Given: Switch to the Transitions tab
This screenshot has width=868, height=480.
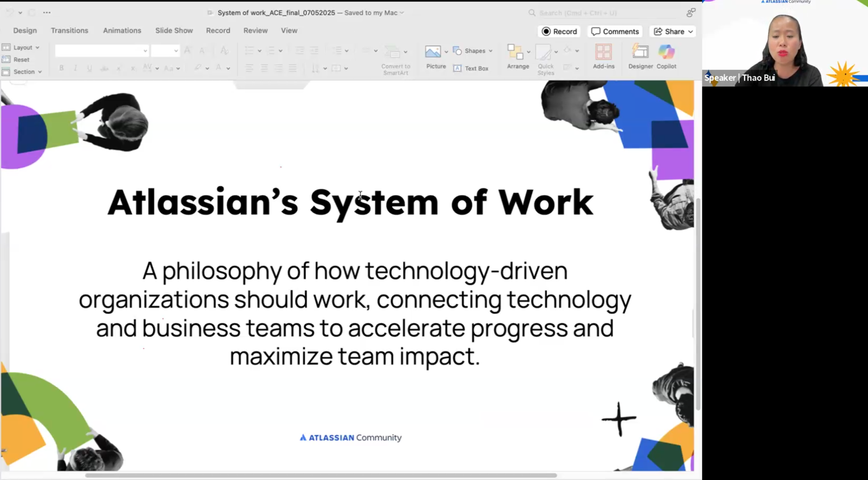Looking at the screenshot, I should tap(69, 31).
